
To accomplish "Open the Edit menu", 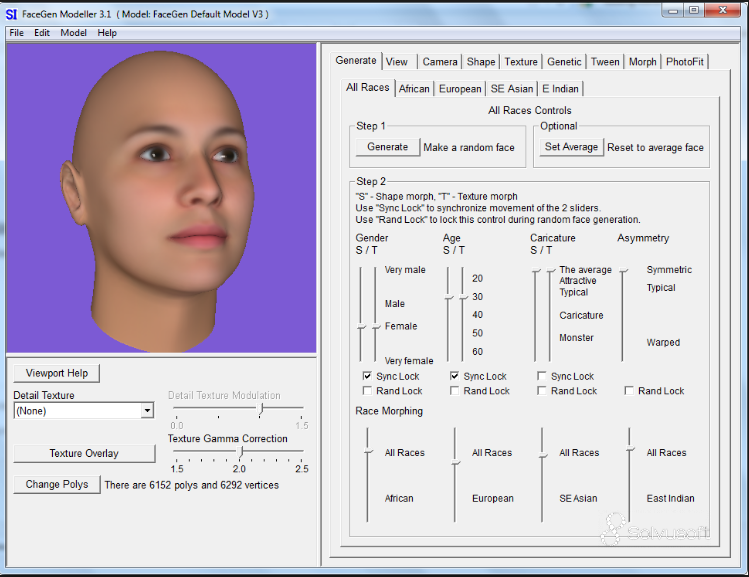I will (x=42, y=32).
